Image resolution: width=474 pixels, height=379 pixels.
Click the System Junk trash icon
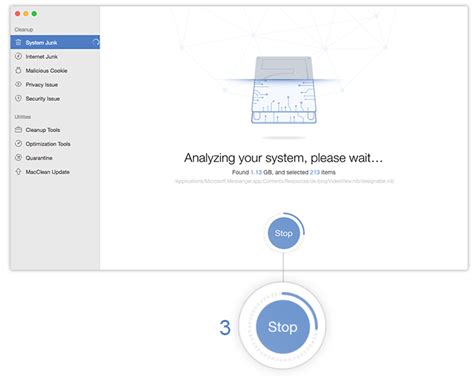pos(19,42)
